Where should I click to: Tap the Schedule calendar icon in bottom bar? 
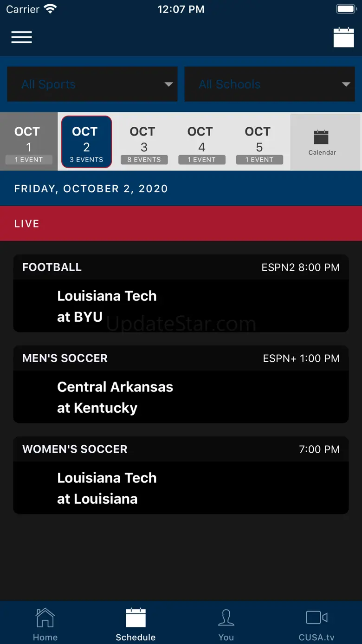click(136, 618)
